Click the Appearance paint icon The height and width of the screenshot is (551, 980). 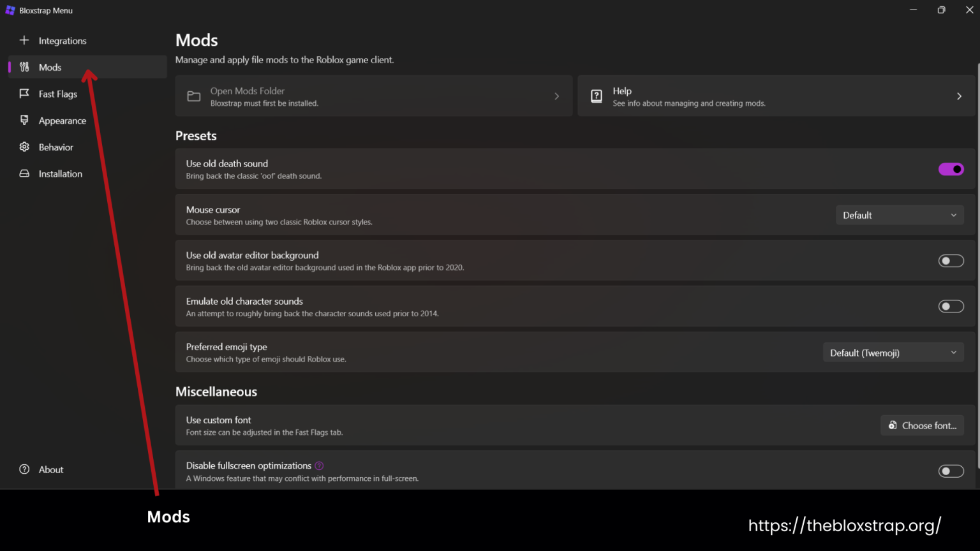(24, 121)
